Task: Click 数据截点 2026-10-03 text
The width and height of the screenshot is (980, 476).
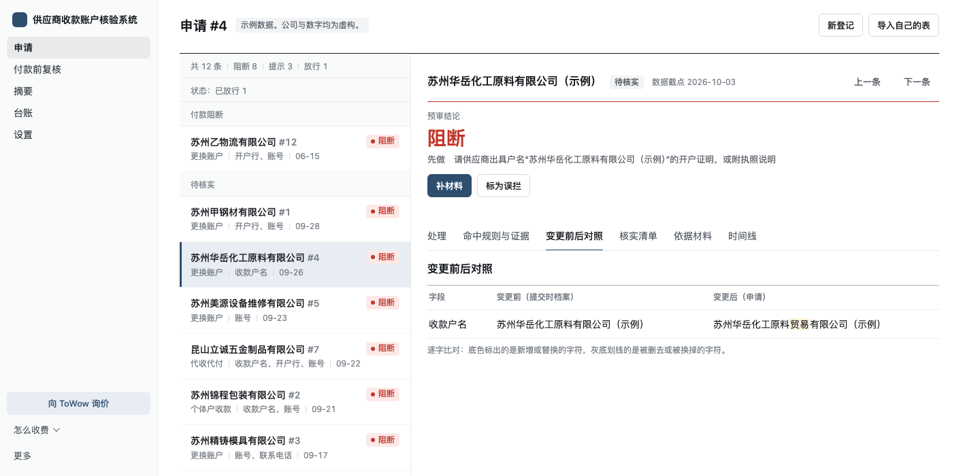Action: (693, 82)
